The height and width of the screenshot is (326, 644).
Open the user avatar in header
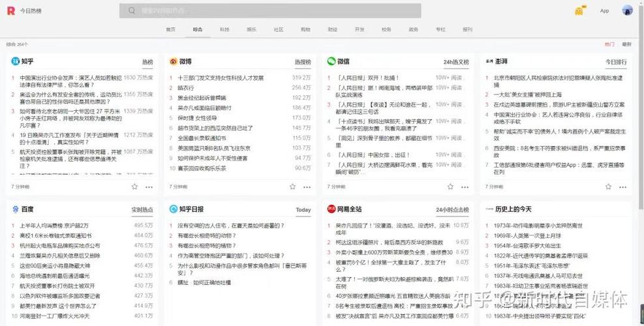click(627, 10)
